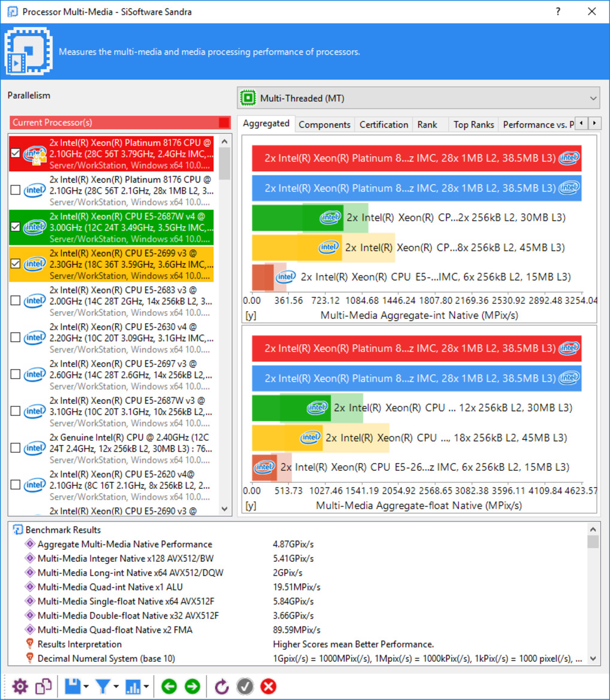Check the Xeon E5-2630 v4 checkbox
The width and height of the screenshot is (610, 700).
coord(16,337)
